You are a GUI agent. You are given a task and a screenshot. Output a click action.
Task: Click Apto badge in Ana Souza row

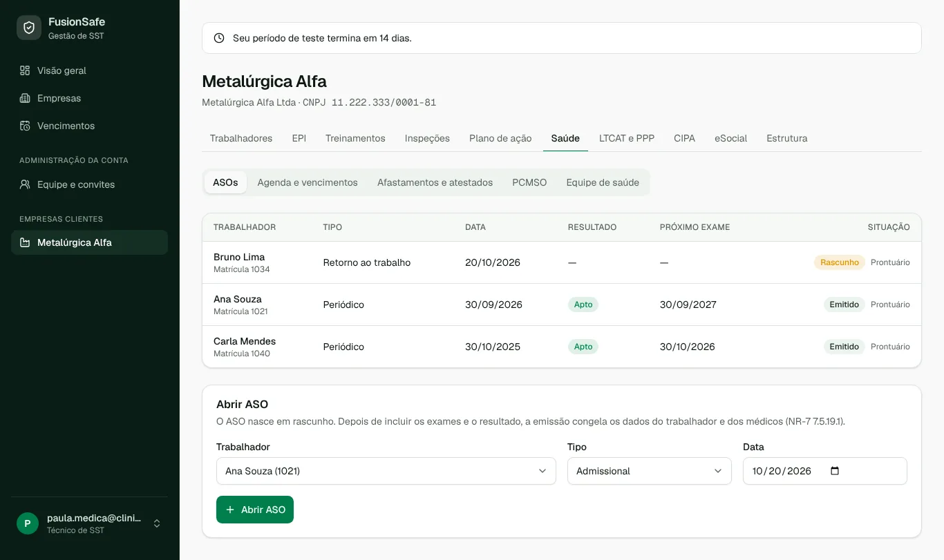tap(583, 305)
